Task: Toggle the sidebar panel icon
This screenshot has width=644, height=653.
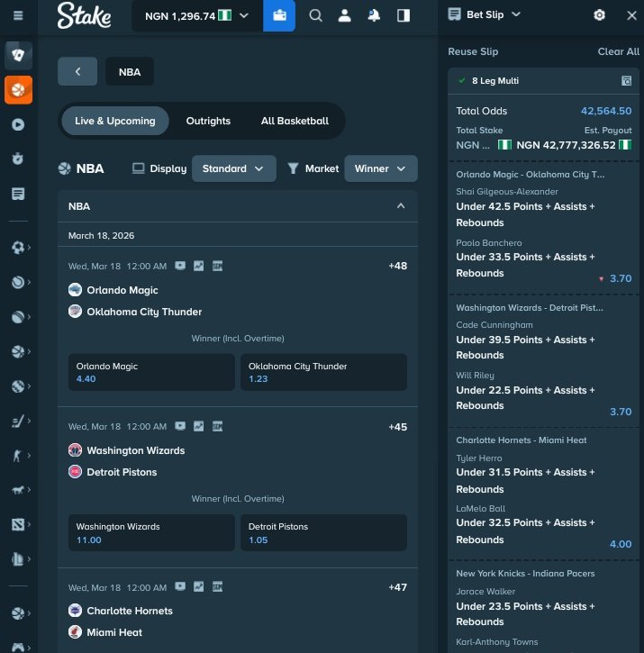Action: click(x=404, y=16)
